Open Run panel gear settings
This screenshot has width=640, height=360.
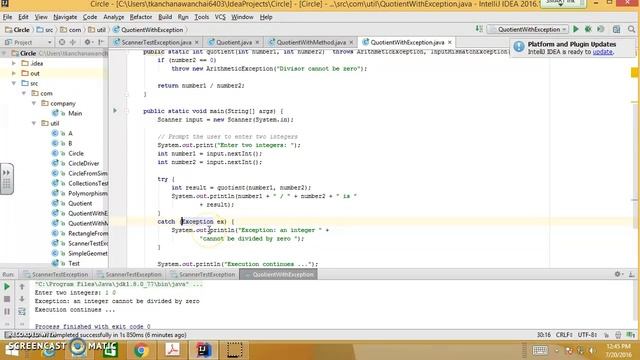pos(618,274)
